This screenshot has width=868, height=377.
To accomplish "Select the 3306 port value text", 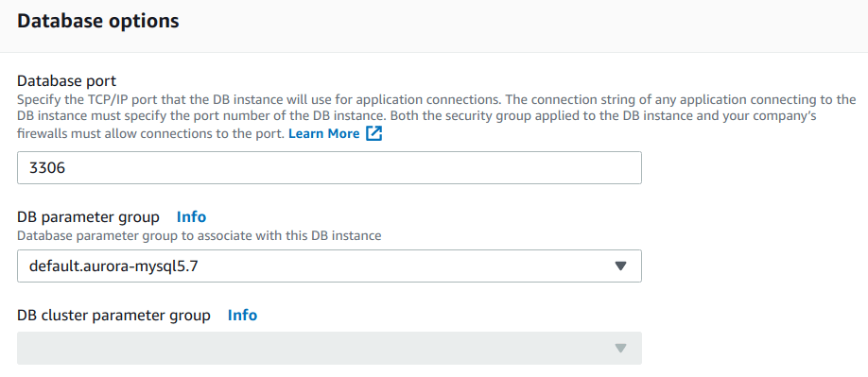I will (x=47, y=167).
